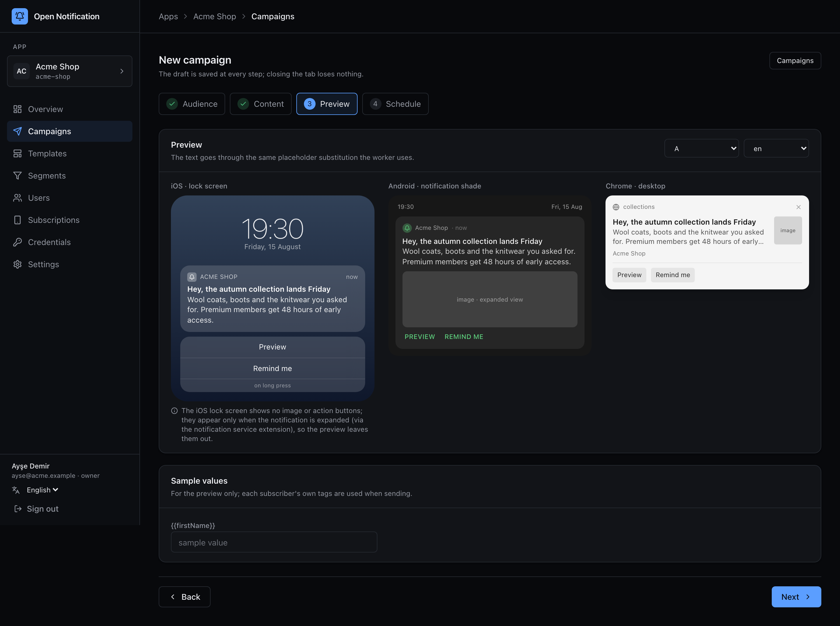Image resolution: width=840 pixels, height=626 pixels.
Task: Click the Campaigns breadcrumb
Action: tap(273, 16)
